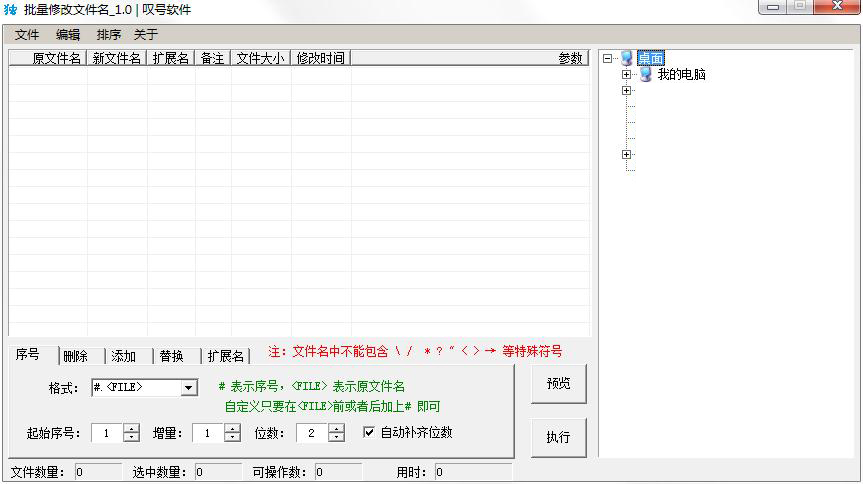The height and width of the screenshot is (484, 863).
Task: Increase the 位数 value
Action: tap(336, 428)
